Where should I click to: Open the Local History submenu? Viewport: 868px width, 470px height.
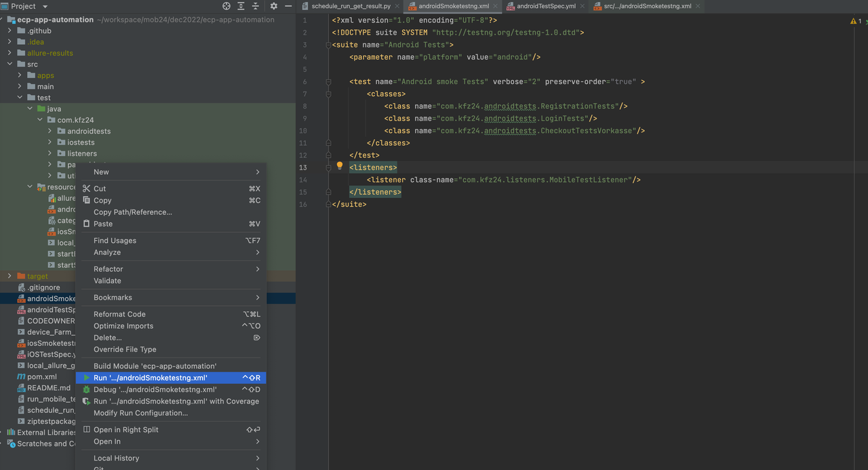click(171, 458)
